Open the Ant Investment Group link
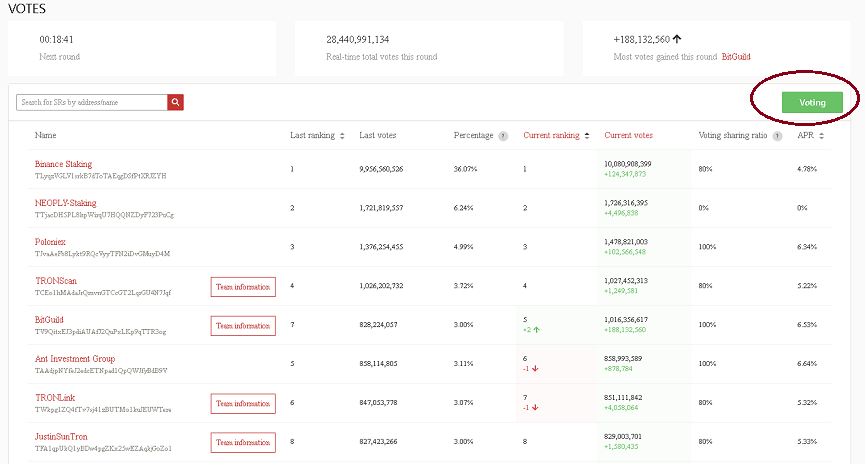This screenshot has height=464, width=865. point(75,359)
